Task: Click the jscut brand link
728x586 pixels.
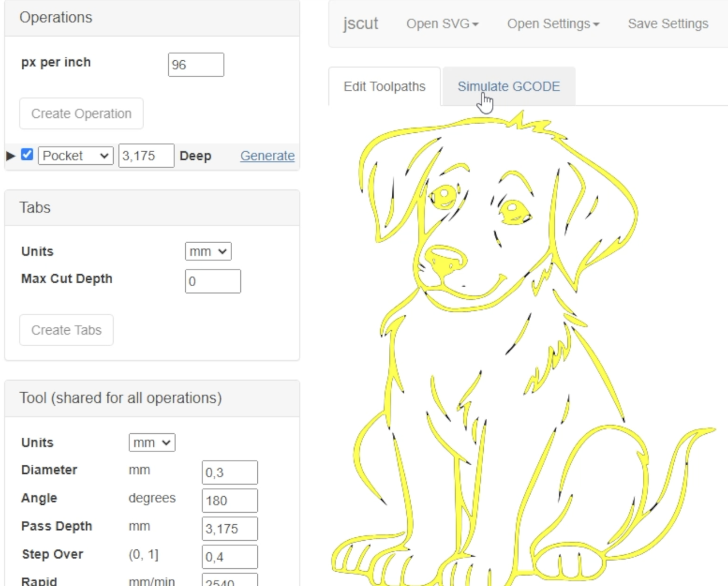Action: [x=361, y=23]
